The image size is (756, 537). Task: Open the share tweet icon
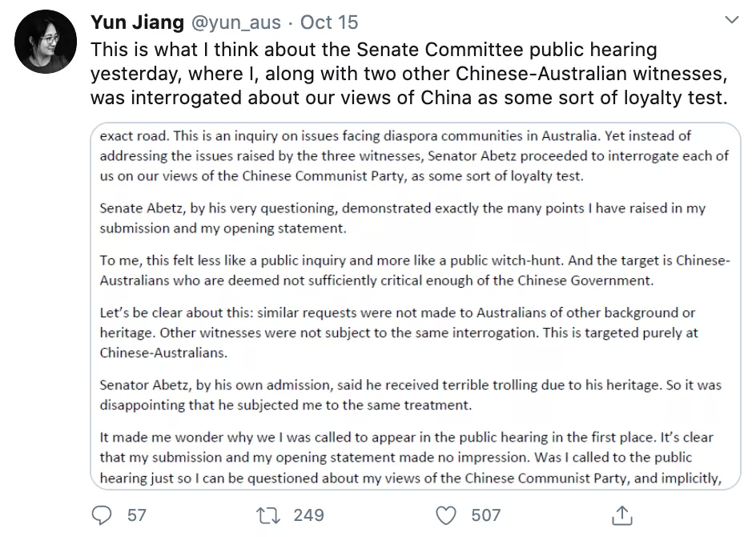coord(622,515)
